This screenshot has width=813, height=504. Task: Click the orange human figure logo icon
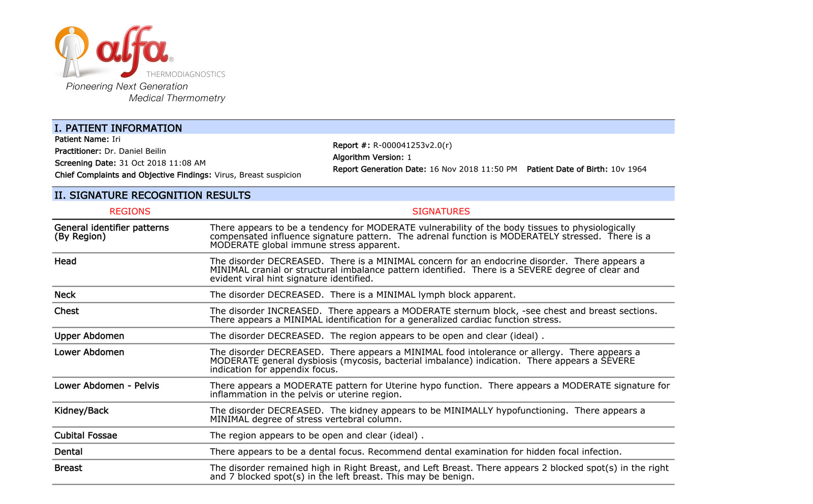point(71,51)
